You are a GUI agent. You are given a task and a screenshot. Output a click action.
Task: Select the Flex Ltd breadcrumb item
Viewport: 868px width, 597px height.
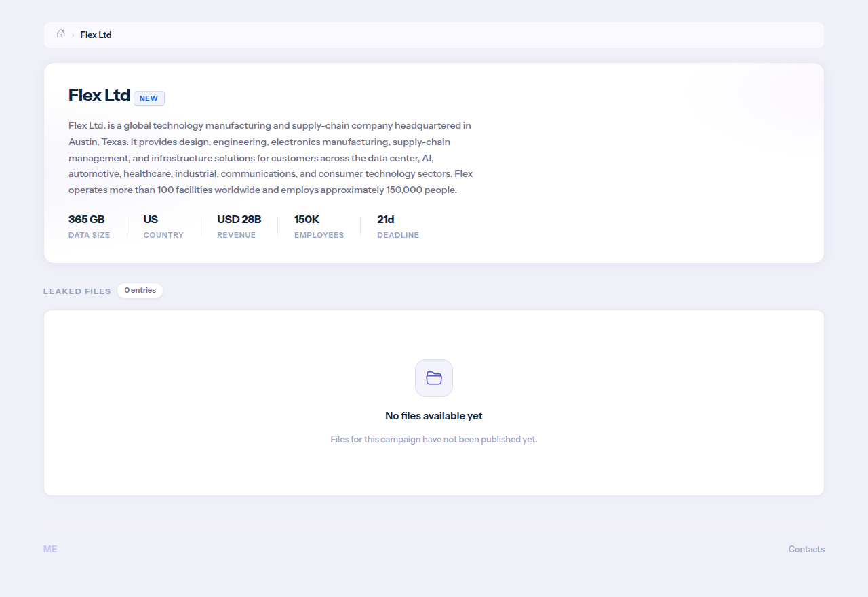[x=96, y=35]
